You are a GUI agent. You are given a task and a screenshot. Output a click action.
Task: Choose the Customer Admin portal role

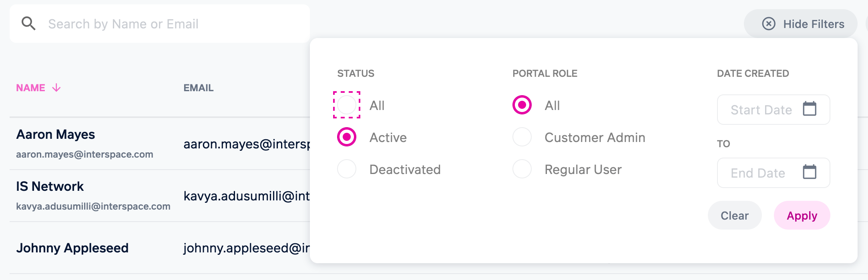[522, 137]
